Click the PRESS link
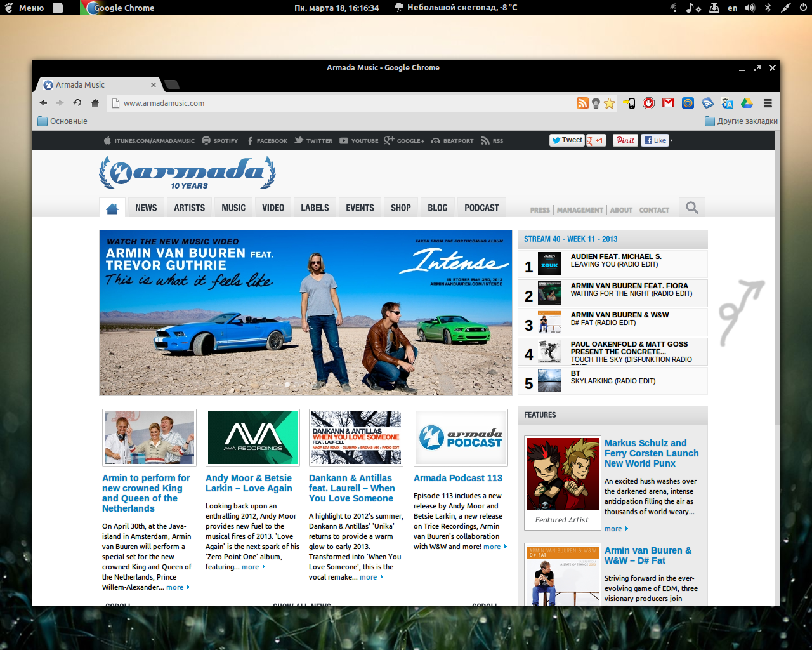Screen dimensions: 812x650 click(x=540, y=210)
